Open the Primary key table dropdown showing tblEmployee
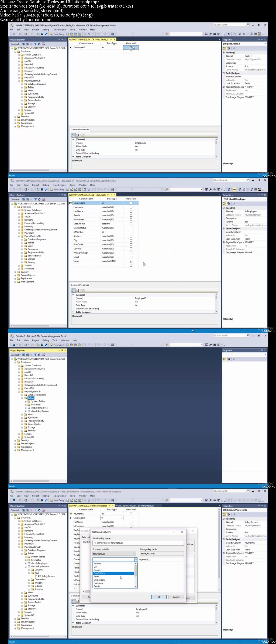 pos(114,554)
